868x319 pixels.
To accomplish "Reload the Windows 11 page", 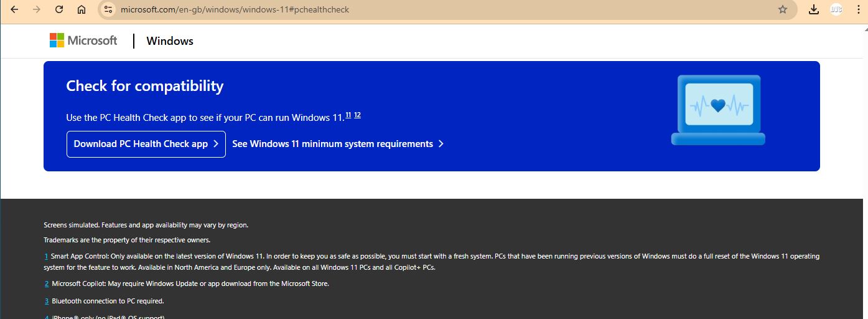I will (59, 9).
